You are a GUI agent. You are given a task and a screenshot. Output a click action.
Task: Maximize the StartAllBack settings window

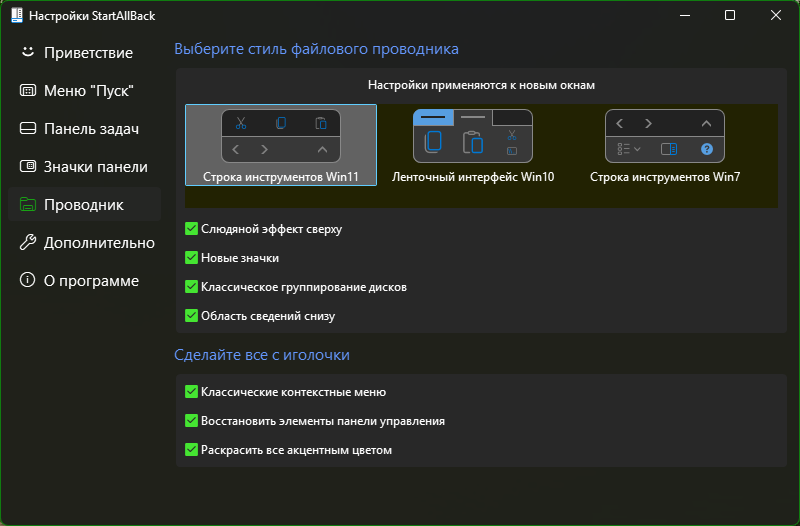pos(730,15)
